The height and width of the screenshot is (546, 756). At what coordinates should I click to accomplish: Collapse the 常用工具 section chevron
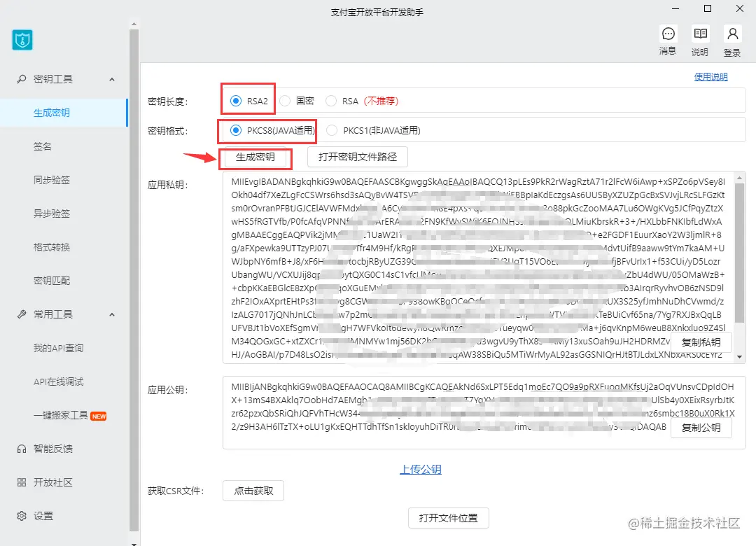[112, 314]
